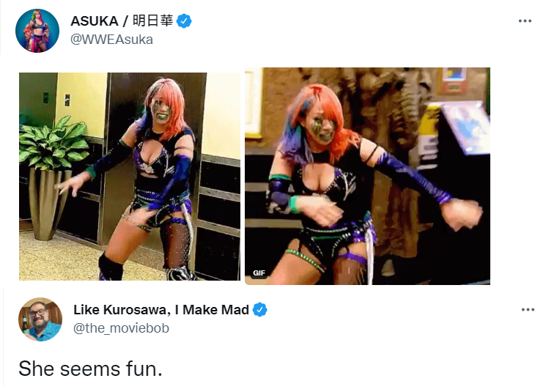Click the framed poster in the GIF background
Screen dimensions: 546x392
(x=454, y=81)
